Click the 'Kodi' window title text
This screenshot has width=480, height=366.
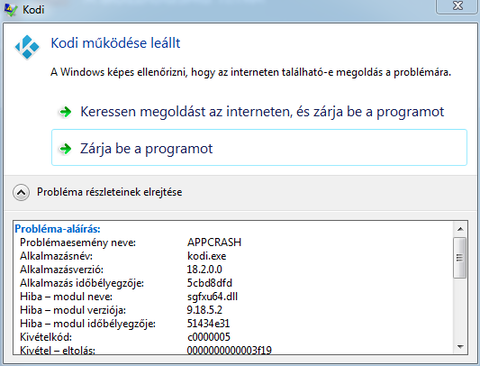tap(33, 9)
